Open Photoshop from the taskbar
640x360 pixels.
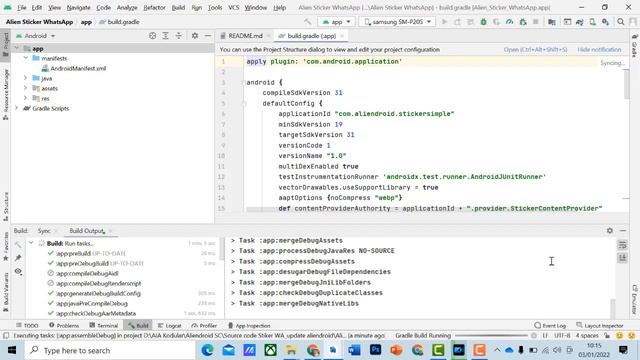tap(375, 350)
